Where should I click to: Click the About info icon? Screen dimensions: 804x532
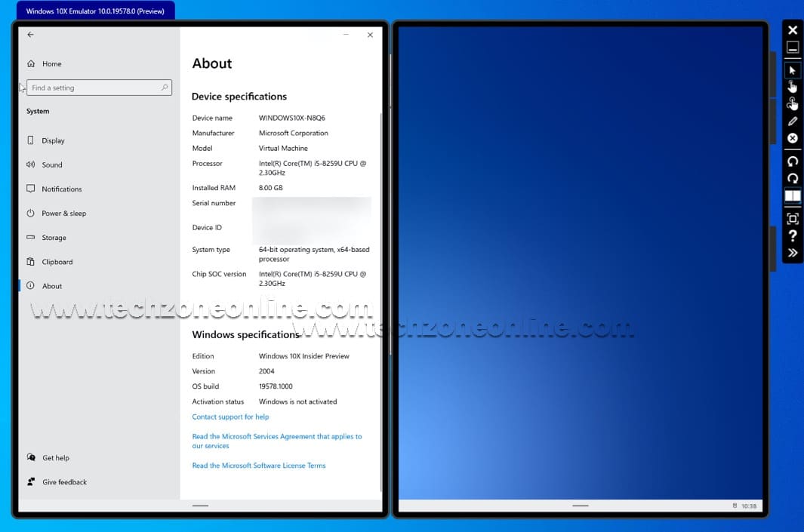[31, 285]
